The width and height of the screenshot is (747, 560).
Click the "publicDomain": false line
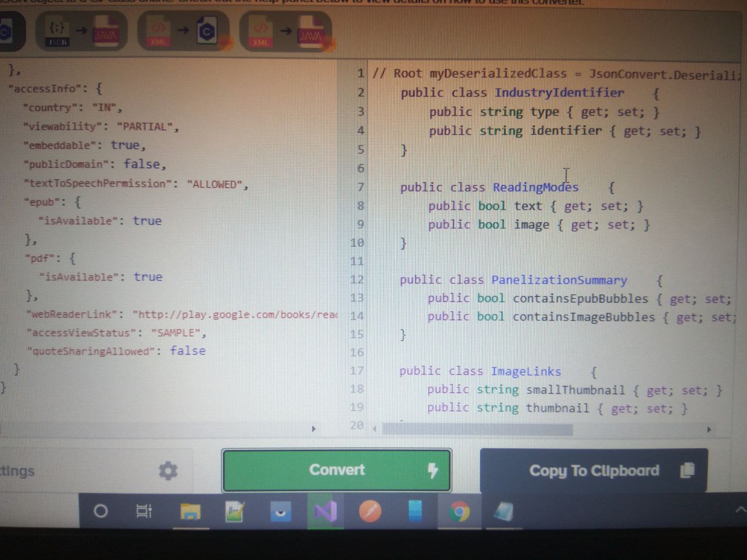(x=95, y=164)
